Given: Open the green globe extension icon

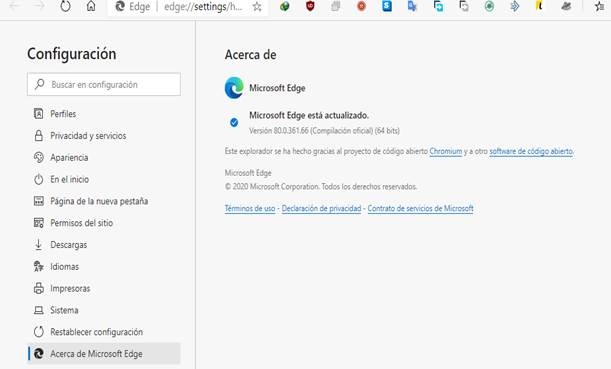Looking at the screenshot, I should [284, 6].
